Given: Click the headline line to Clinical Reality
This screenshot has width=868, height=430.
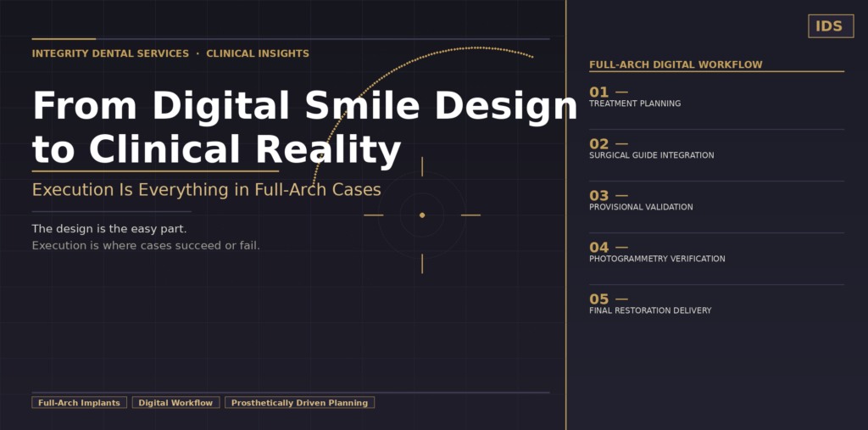Looking at the screenshot, I should tap(216, 150).
